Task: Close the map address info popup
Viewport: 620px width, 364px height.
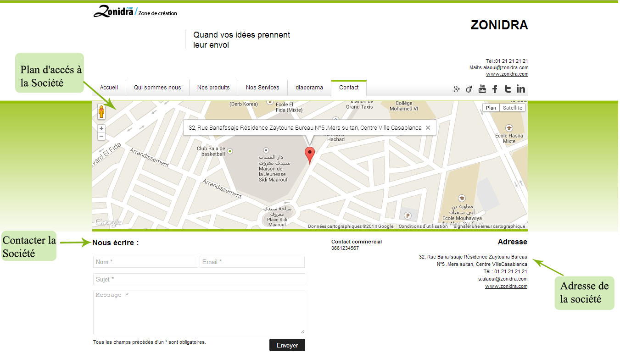Action: click(x=428, y=128)
